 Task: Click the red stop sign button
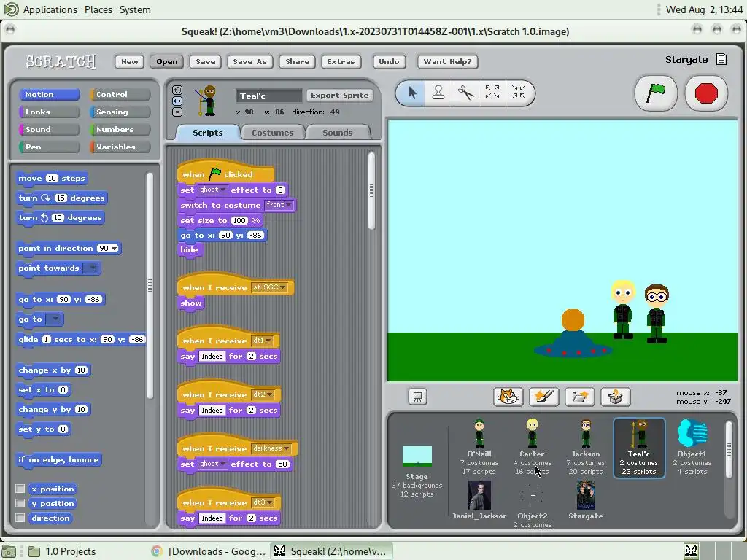point(706,93)
